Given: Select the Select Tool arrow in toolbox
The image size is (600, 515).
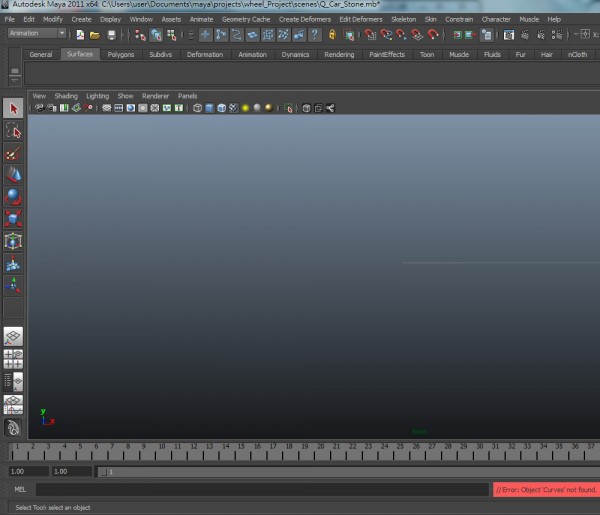Looking at the screenshot, I should (x=13, y=109).
